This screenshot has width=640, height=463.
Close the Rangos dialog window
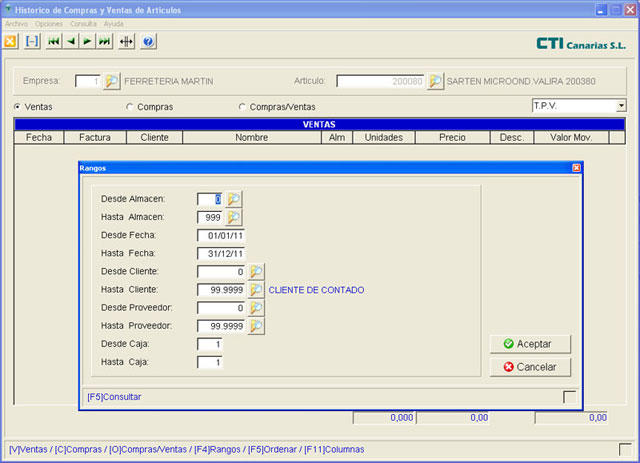[x=576, y=168]
